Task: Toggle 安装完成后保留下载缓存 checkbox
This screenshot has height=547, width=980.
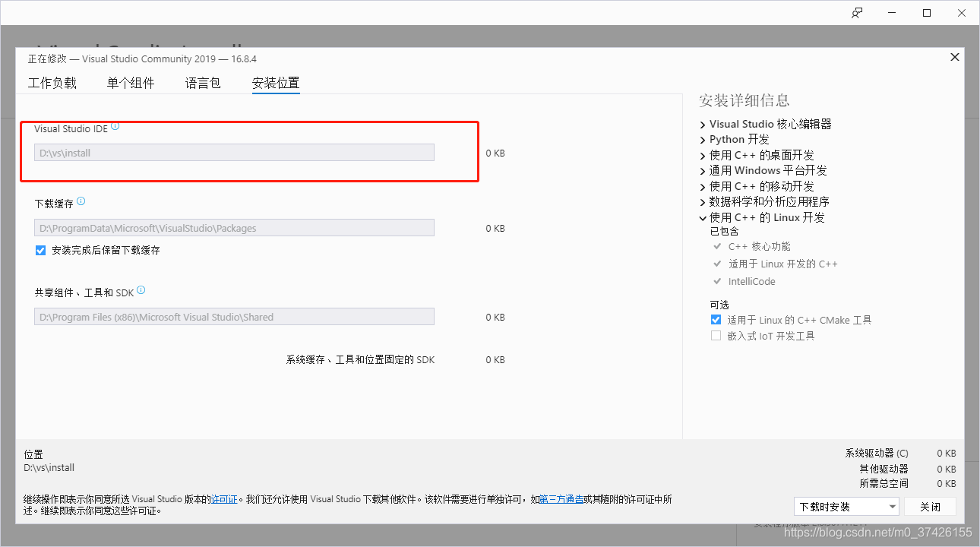Action: click(41, 250)
